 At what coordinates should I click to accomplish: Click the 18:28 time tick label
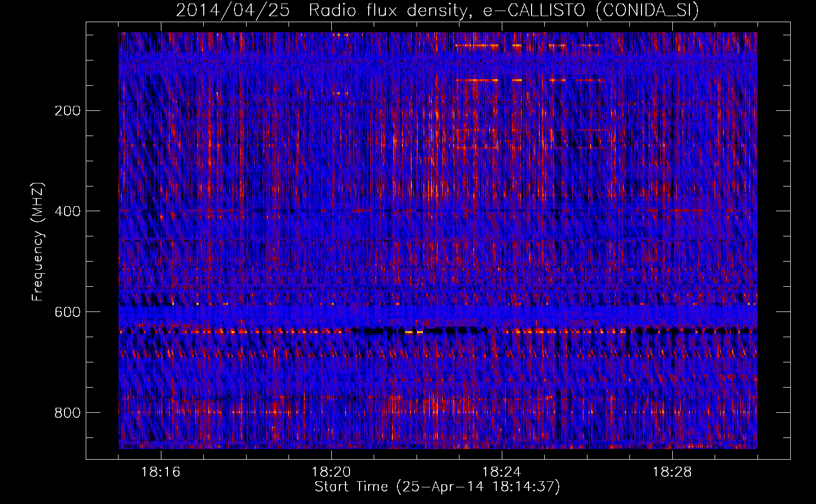[672, 472]
